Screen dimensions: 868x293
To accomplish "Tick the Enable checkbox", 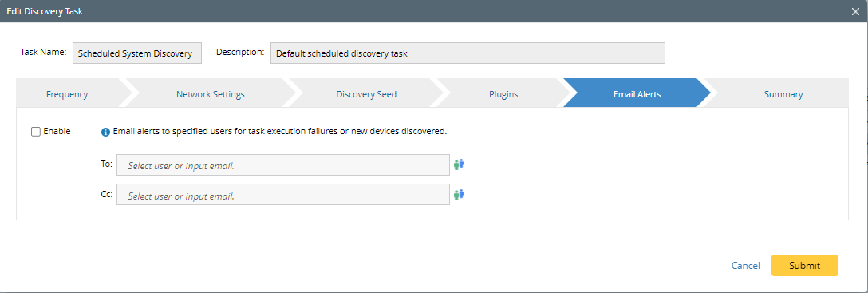I will tap(36, 132).
